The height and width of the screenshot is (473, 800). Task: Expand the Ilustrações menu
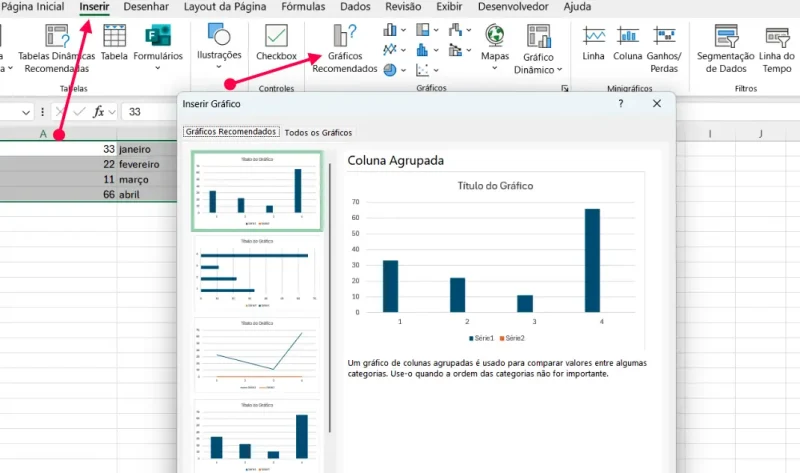pos(219,46)
